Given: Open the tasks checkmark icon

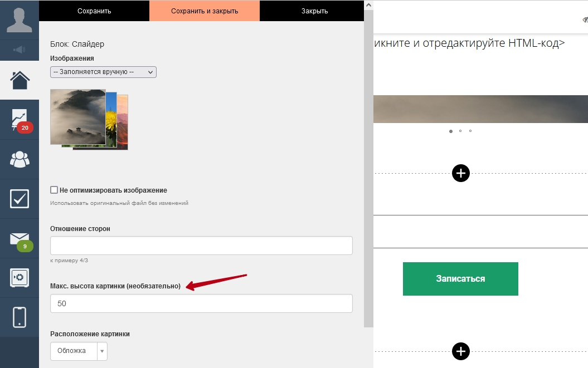Looking at the screenshot, I should tap(19, 199).
